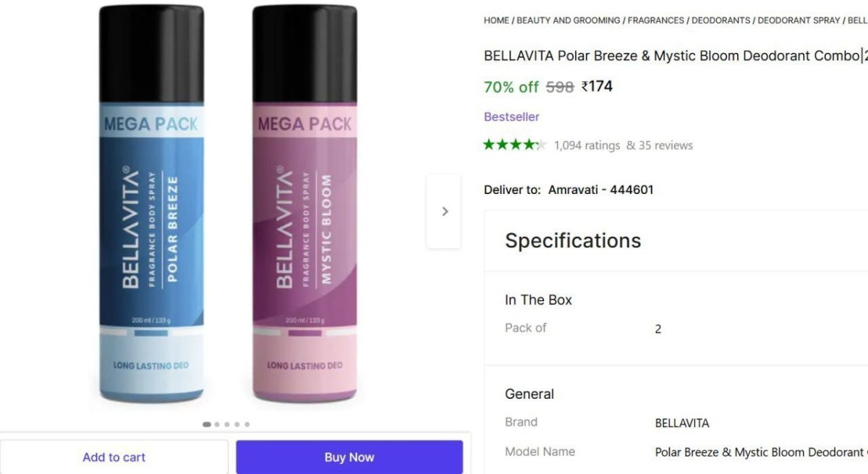This screenshot has height=474, width=868.
Task: Click the product title text
Action: pos(665,56)
